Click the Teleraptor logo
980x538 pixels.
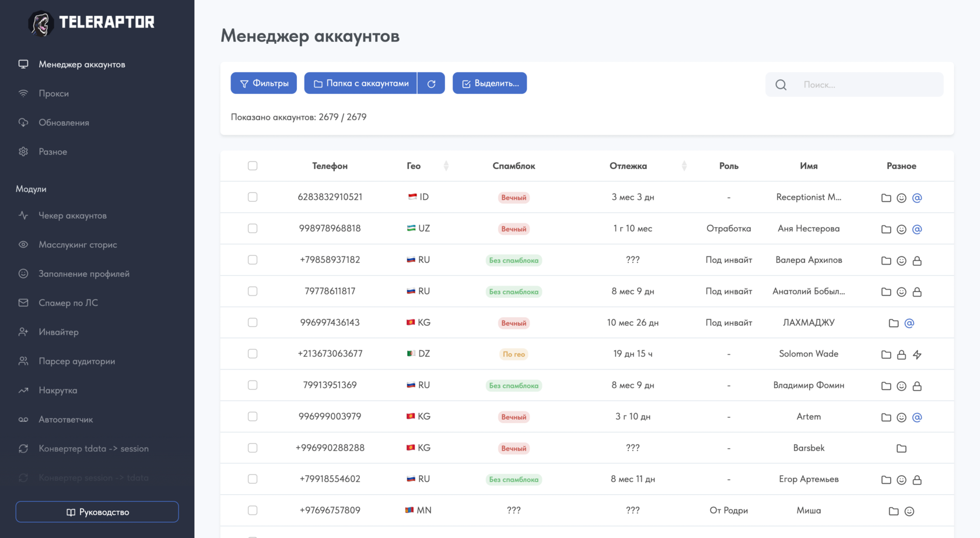(92, 23)
